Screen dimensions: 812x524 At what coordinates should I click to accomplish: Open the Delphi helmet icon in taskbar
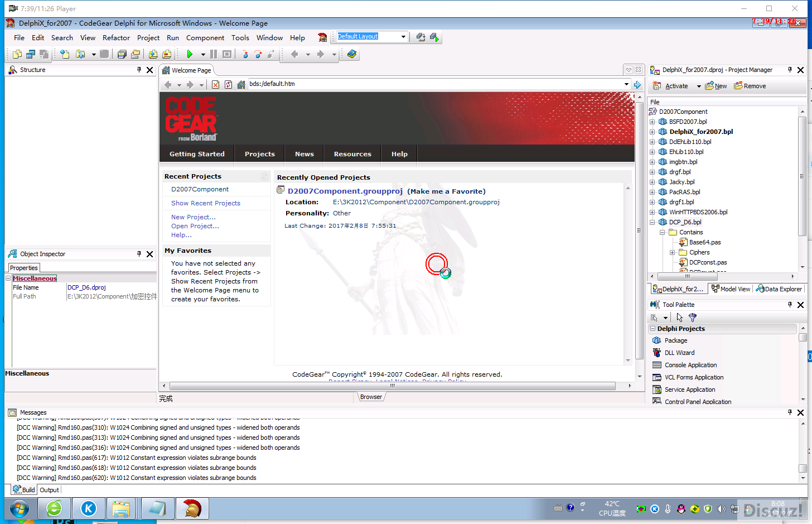[x=192, y=508]
